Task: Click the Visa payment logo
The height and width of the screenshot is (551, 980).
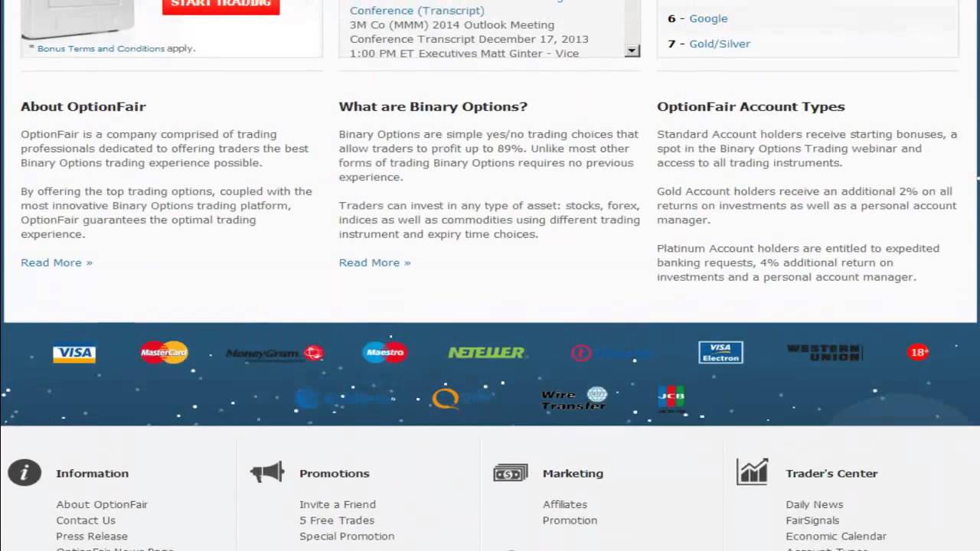Action: click(x=74, y=353)
